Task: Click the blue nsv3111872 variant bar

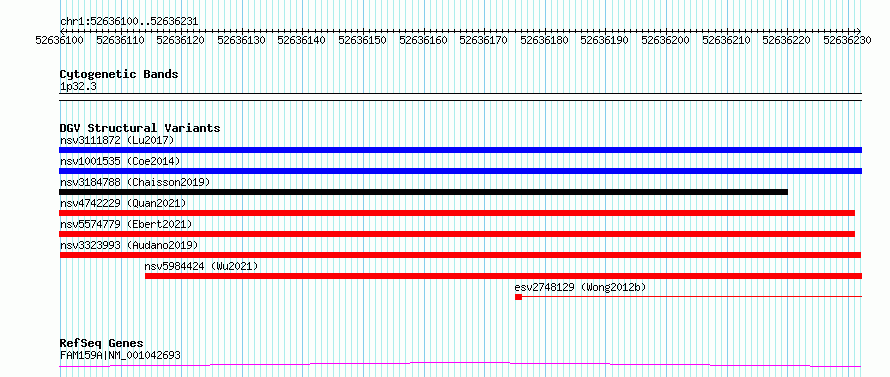Action: tap(460, 150)
